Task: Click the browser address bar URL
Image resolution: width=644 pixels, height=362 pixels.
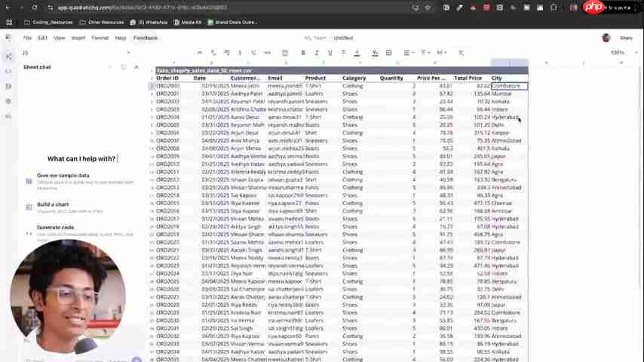Action: point(143,8)
